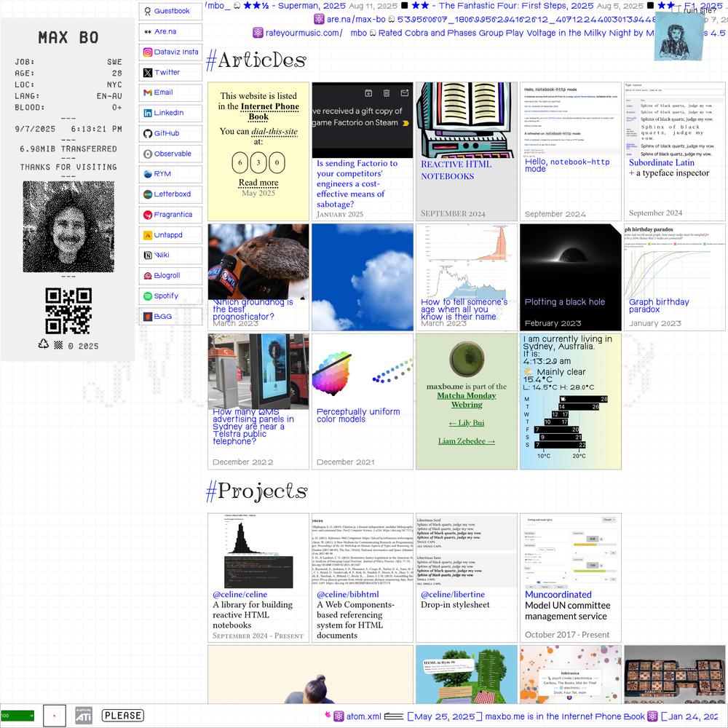Open the Factorio sabotage article title
Image resolution: width=728 pixels, height=728 pixels.
coord(357,183)
